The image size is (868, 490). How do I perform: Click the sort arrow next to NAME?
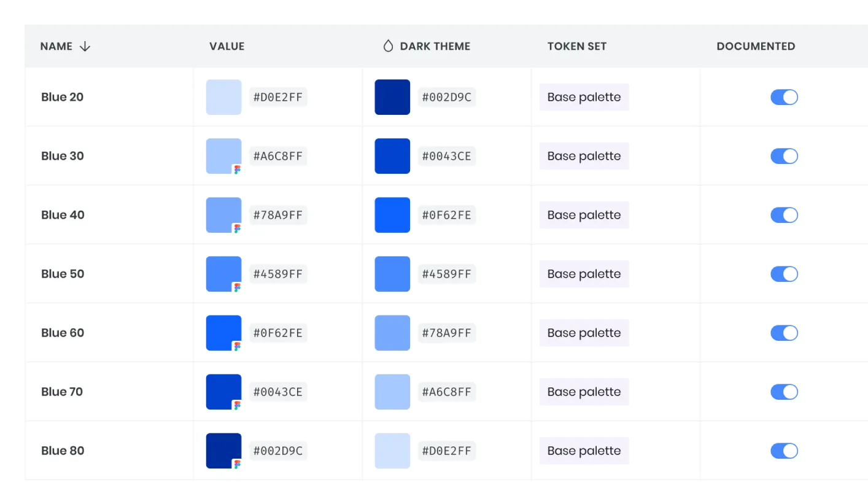point(85,46)
